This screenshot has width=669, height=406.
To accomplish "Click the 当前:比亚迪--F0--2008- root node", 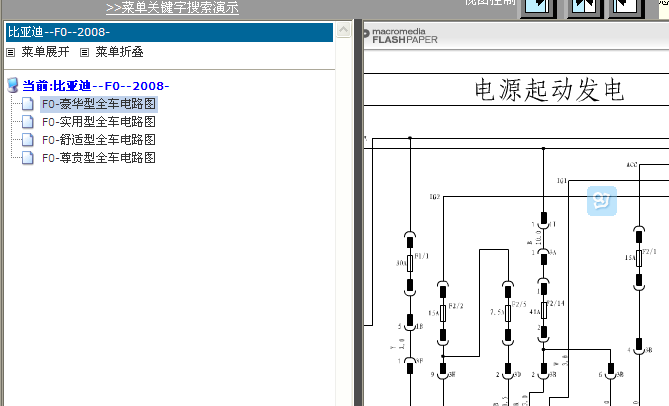I will (x=96, y=86).
